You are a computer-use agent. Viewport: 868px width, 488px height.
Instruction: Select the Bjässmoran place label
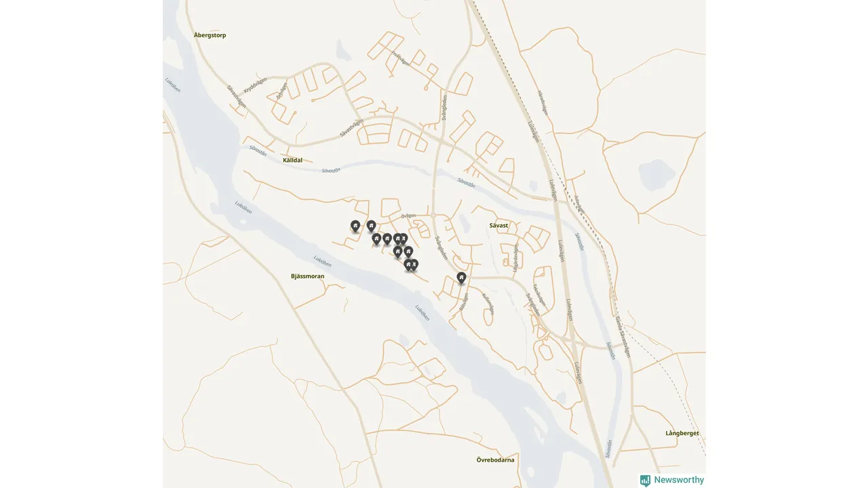pyautogui.click(x=307, y=277)
